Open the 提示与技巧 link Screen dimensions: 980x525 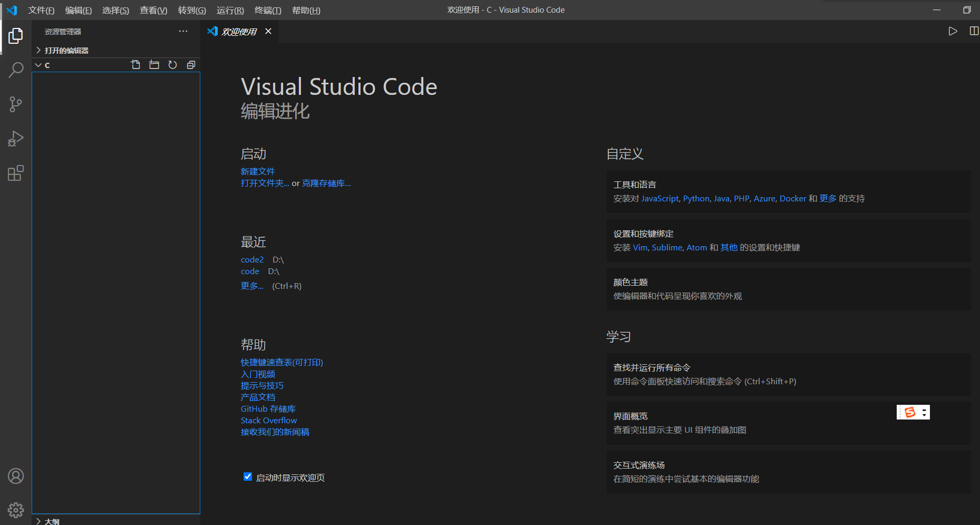tap(262, 385)
